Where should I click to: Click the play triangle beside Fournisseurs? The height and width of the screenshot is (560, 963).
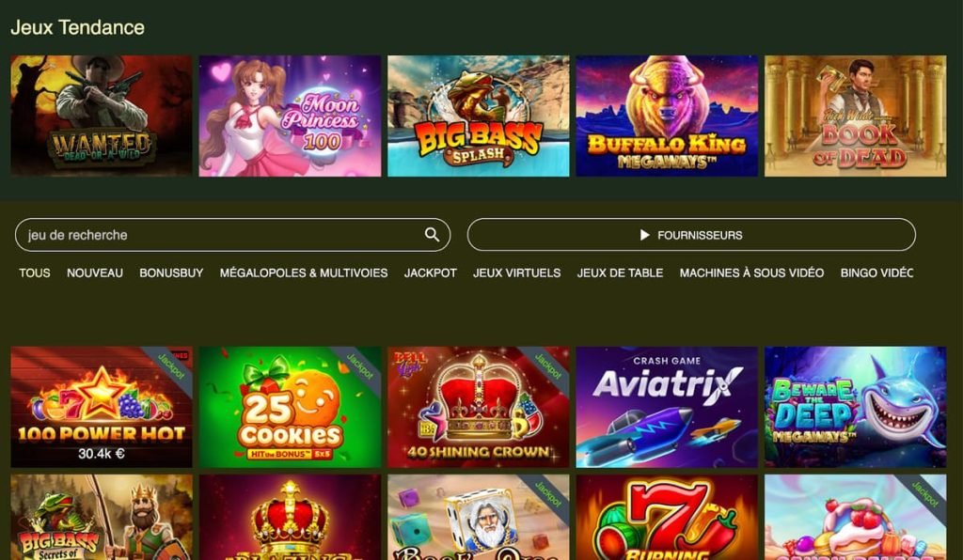644,235
